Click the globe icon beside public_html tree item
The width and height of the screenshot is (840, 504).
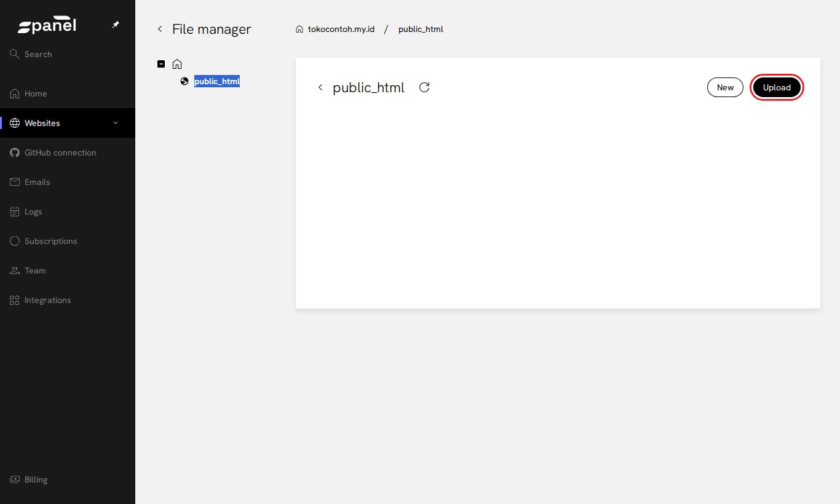click(184, 81)
